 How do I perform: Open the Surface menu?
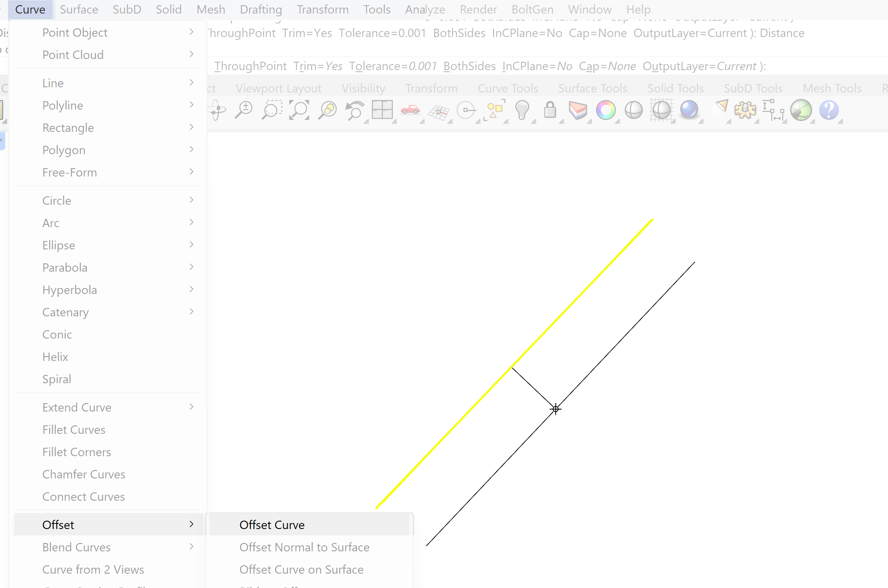(79, 9)
